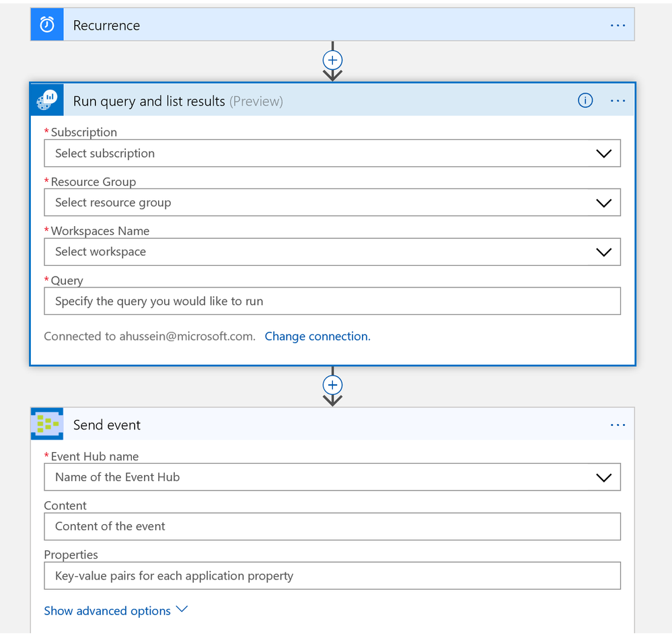Open Recurrence step ellipsis menu
The width and height of the screenshot is (672, 638).
pos(618,25)
